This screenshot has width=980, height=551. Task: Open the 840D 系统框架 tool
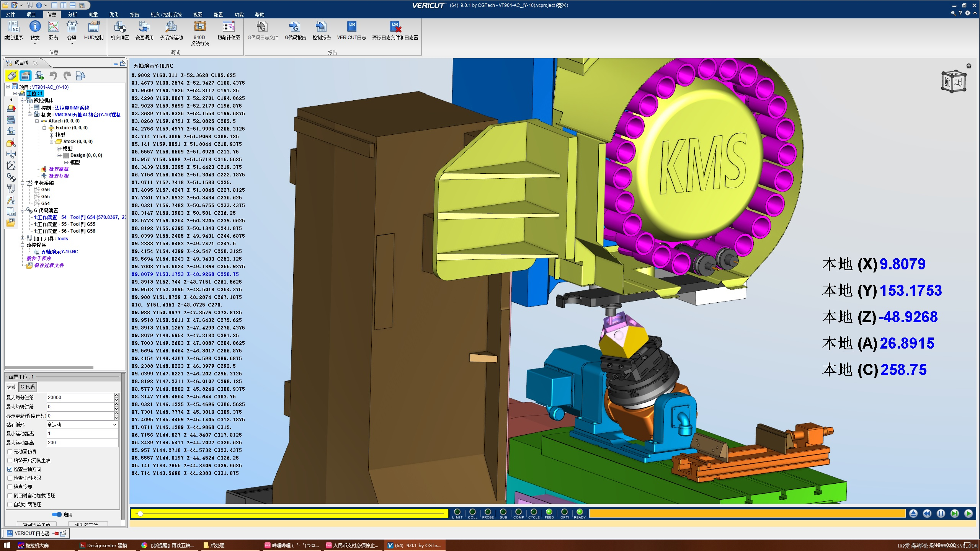coord(200,33)
